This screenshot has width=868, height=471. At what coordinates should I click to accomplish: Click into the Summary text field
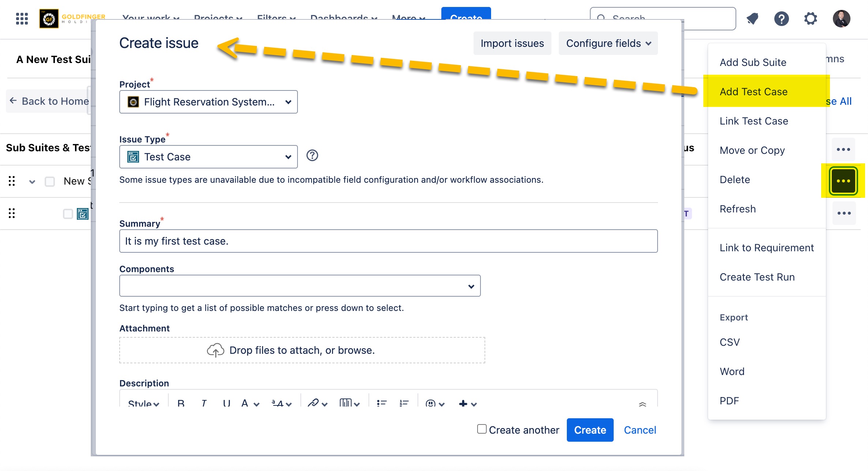388,241
